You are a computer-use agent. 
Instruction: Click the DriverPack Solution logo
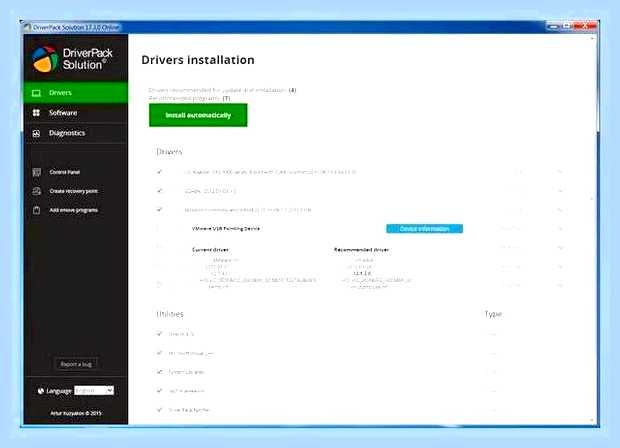click(x=73, y=59)
